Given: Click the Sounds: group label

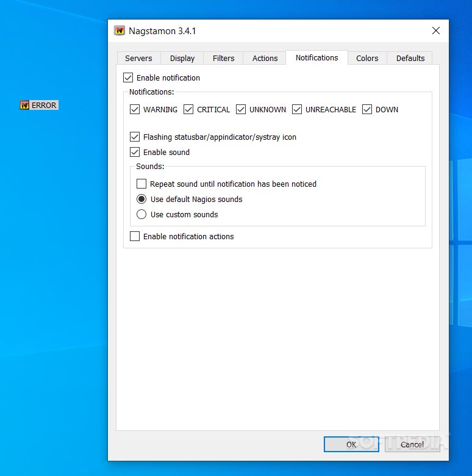Looking at the screenshot, I should click(x=150, y=167).
